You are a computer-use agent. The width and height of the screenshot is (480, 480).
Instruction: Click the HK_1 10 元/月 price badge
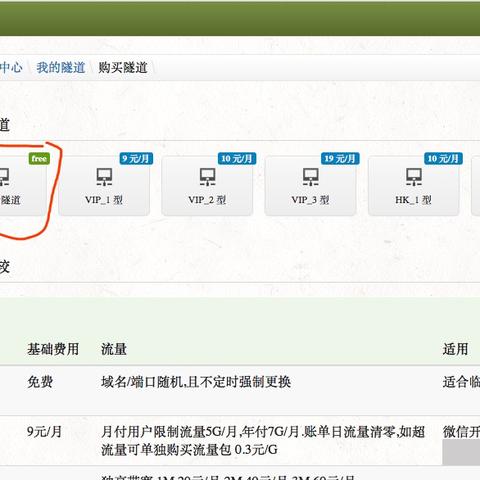click(x=443, y=158)
